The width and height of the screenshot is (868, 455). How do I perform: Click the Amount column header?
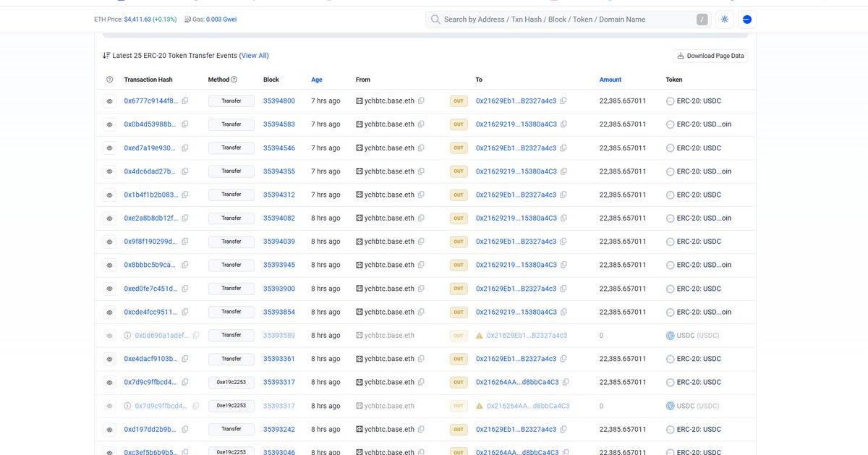(610, 80)
